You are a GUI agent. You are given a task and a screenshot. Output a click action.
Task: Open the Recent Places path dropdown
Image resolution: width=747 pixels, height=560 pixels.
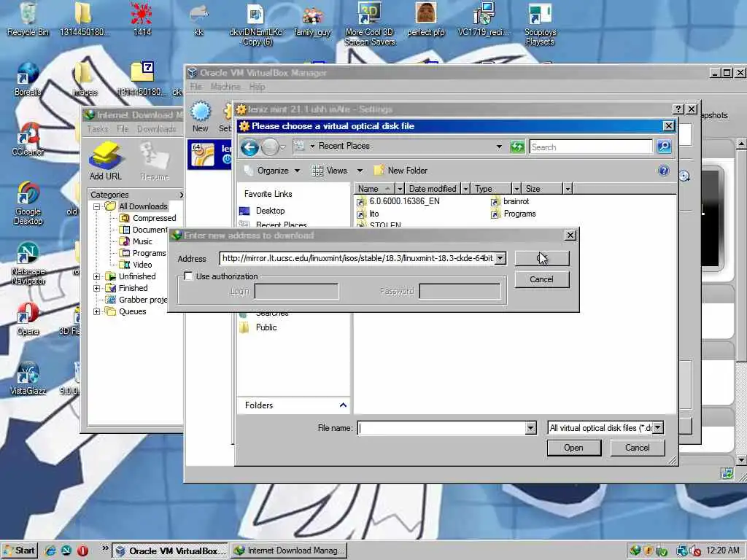(x=499, y=147)
